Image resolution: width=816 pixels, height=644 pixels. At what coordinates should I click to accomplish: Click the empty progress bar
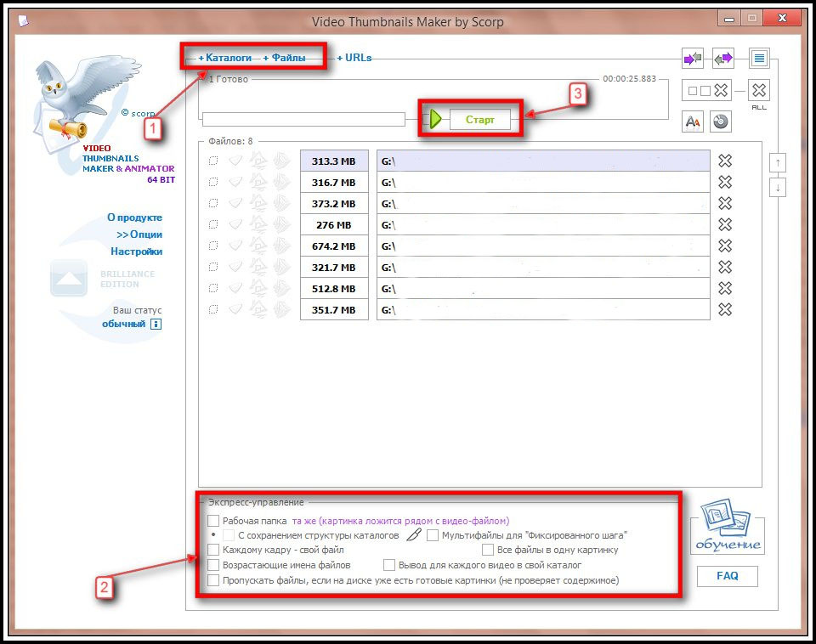click(x=303, y=119)
